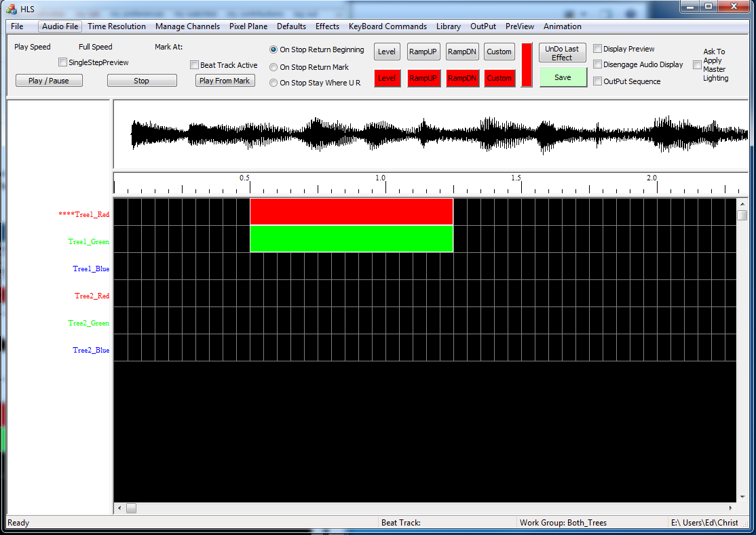Click the vertical scrollbar up arrow
756x535 pixels.
tap(742, 204)
